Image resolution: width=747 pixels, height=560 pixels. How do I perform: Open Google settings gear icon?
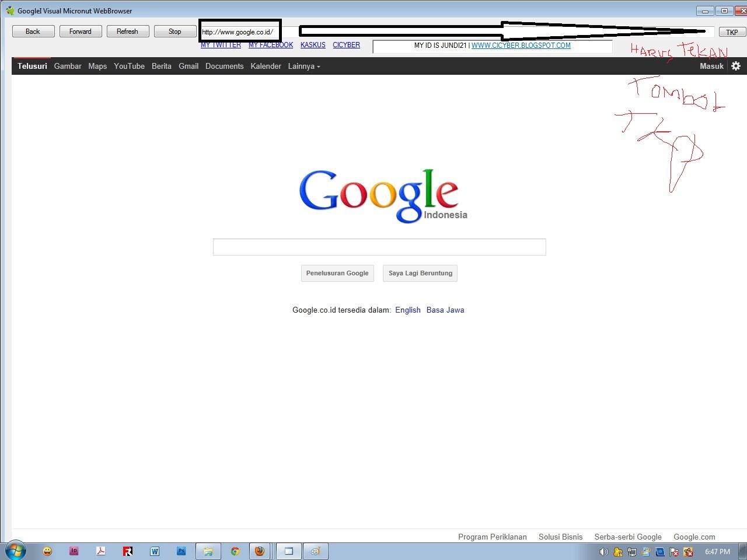tap(736, 66)
